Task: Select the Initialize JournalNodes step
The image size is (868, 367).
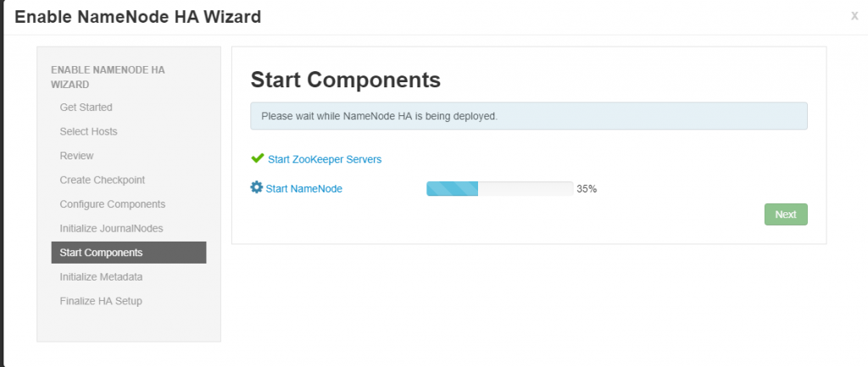Action: pos(111,229)
